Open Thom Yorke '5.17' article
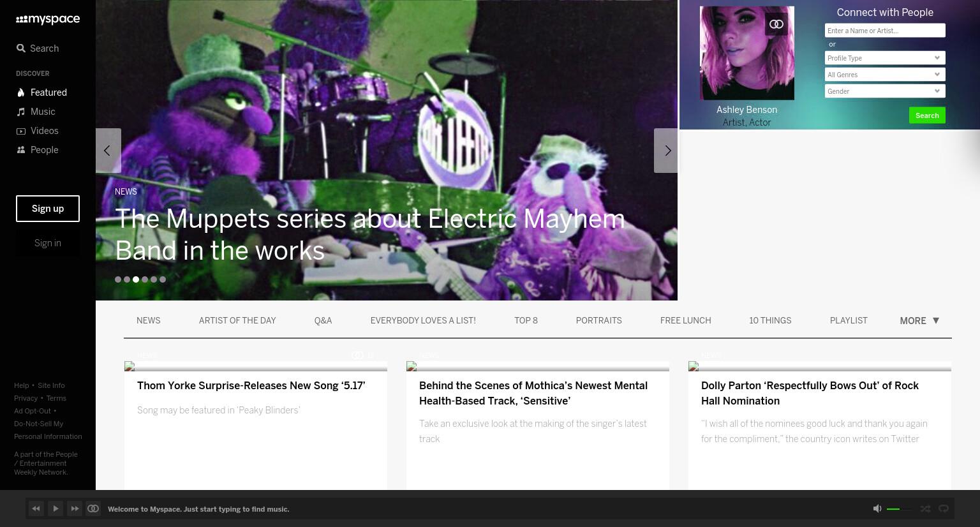The width and height of the screenshot is (980, 527). pyautogui.click(x=251, y=386)
